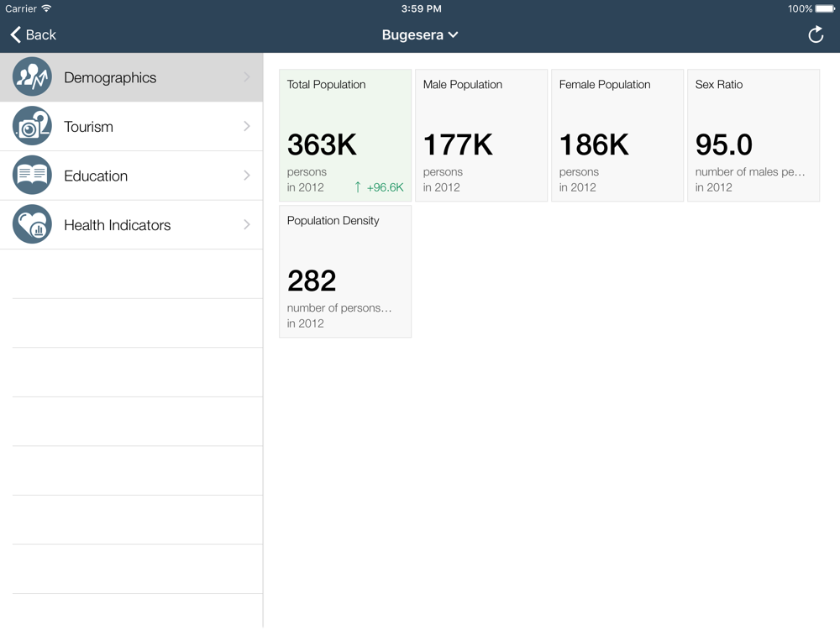Open the Male Population tile
This screenshot has height=630, width=840.
coord(481,135)
